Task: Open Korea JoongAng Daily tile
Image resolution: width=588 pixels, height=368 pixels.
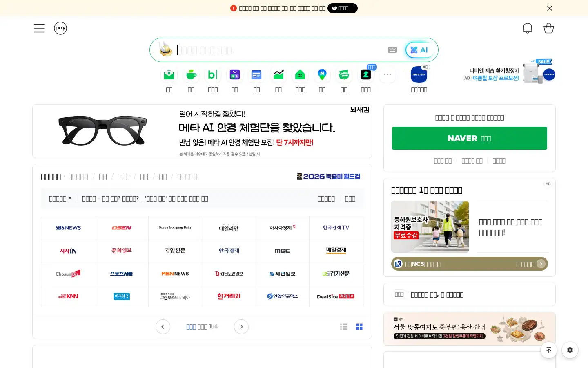Action: pos(175,228)
